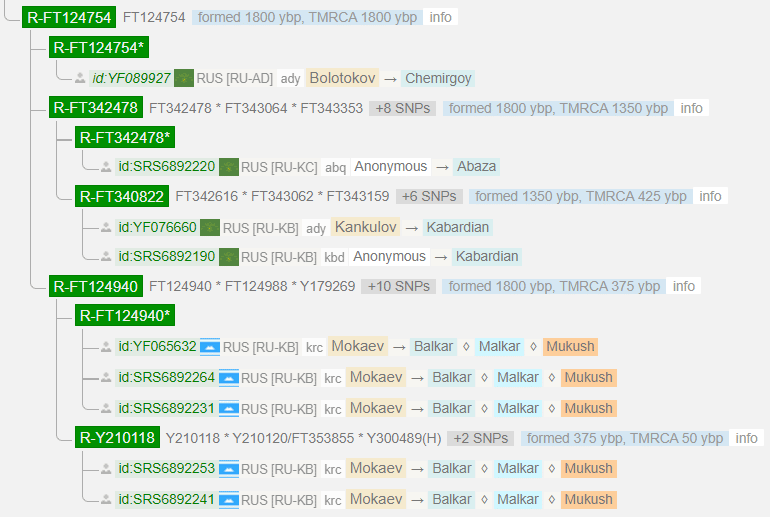Select the R-Y210118 subclade node
Viewport: 770px width, 517px height.
[118, 438]
